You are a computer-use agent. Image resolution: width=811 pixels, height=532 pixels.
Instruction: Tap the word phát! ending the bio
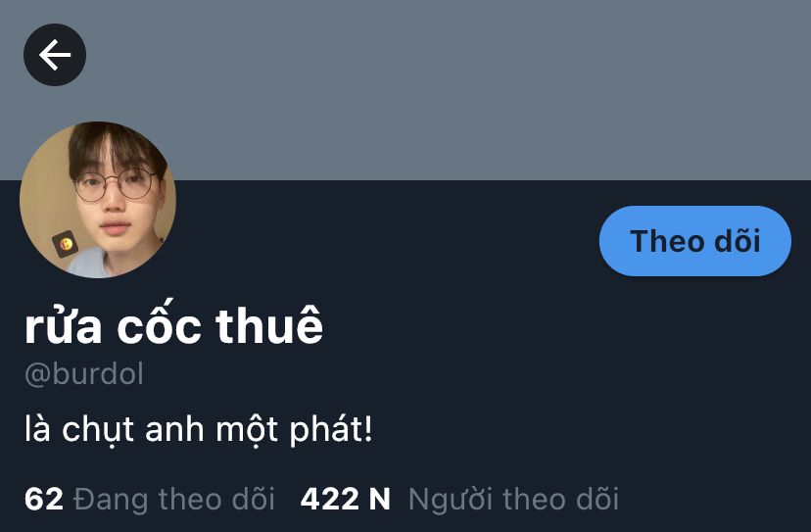330,430
